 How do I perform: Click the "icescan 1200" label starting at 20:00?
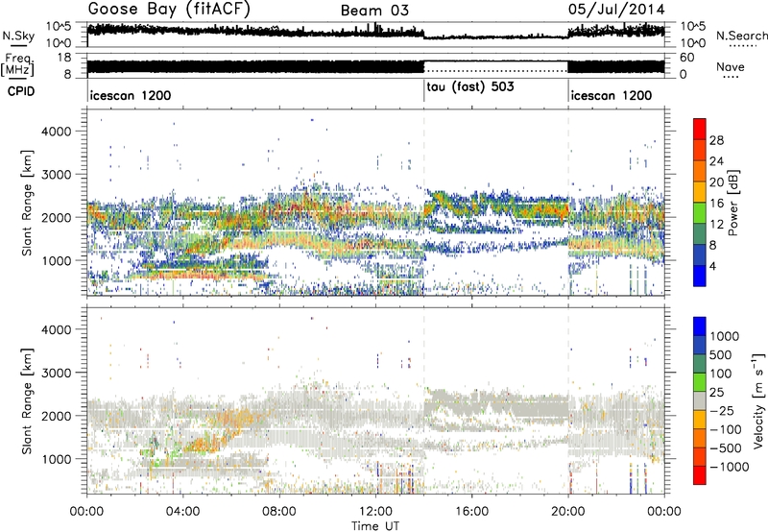point(612,95)
